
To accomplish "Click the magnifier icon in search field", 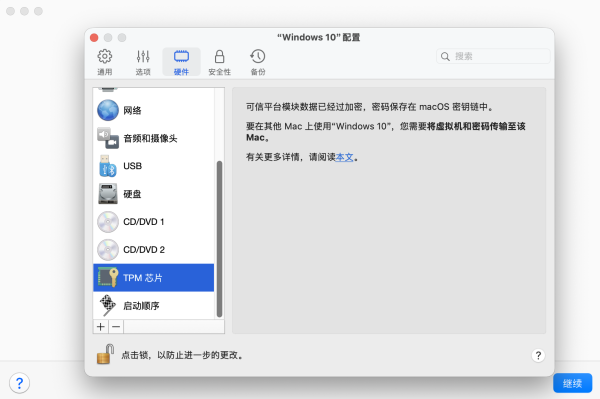I will pyautogui.click(x=445, y=57).
